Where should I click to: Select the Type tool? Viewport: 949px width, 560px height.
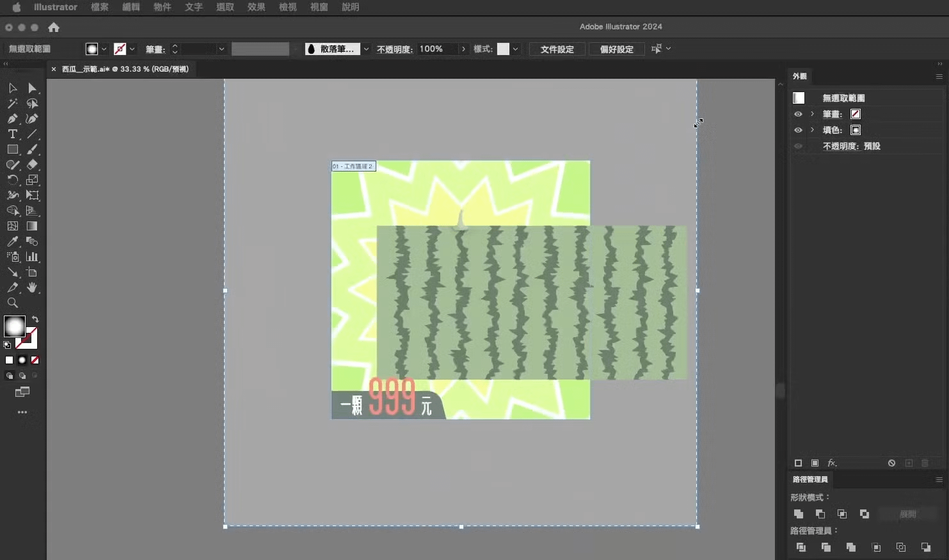coord(12,134)
